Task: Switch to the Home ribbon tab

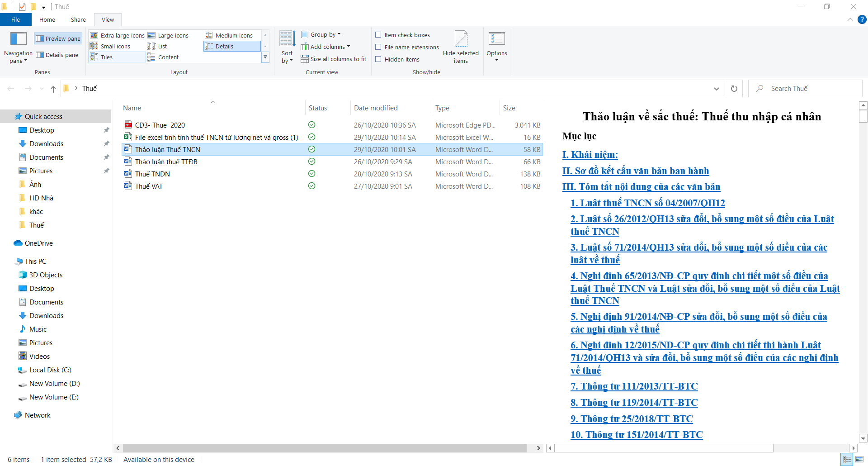Action: (x=47, y=20)
